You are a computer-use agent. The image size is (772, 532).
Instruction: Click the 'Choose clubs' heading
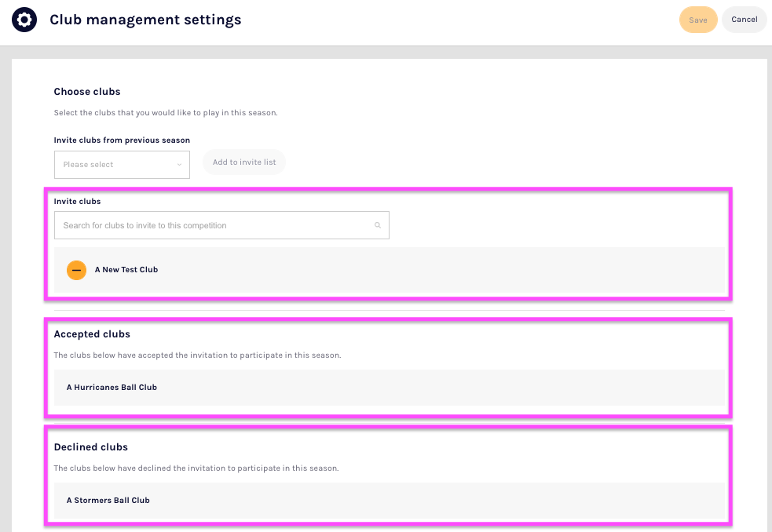pyautogui.click(x=87, y=92)
